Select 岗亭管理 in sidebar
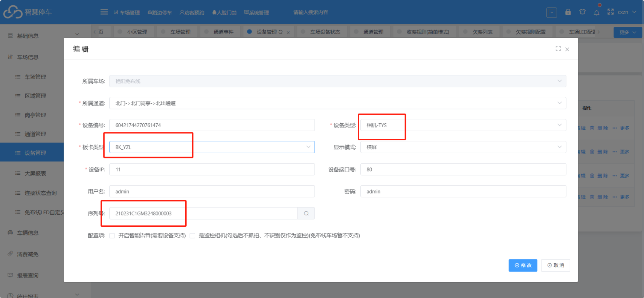This screenshot has width=644, height=298. (x=35, y=115)
